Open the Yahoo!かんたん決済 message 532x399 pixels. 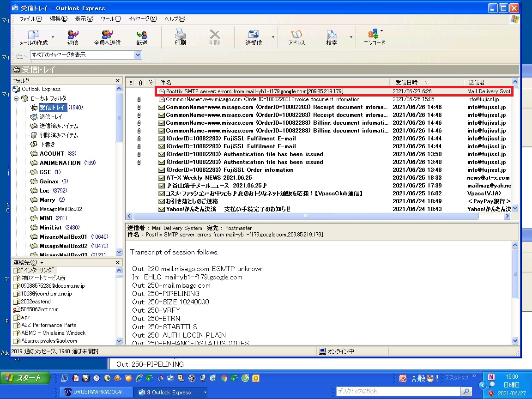[x=334, y=209]
